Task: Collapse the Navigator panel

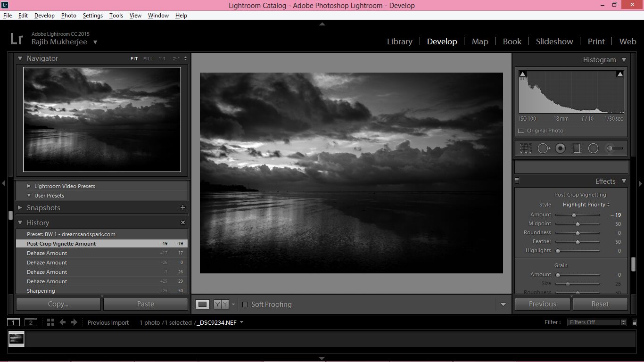Action: point(20,58)
